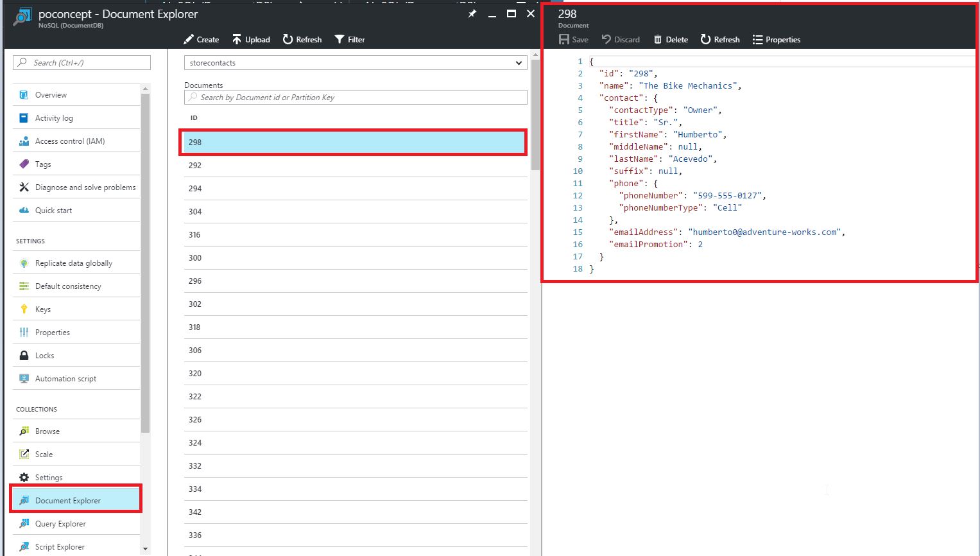Screen dimensions: 980x556
Task: Select Access control (IAM) icon
Action: (x=24, y=141)
